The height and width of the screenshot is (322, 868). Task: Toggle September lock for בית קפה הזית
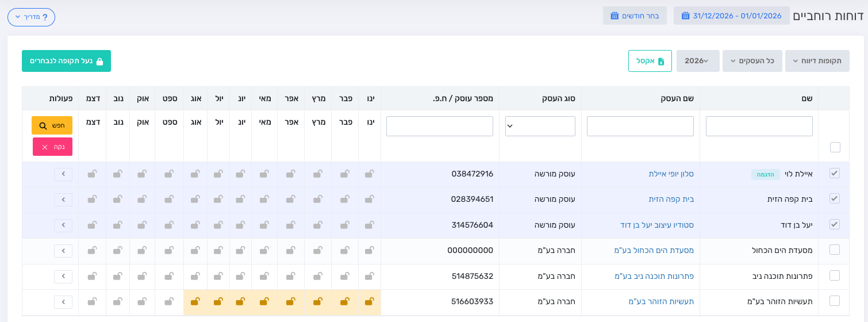point(169,200)
